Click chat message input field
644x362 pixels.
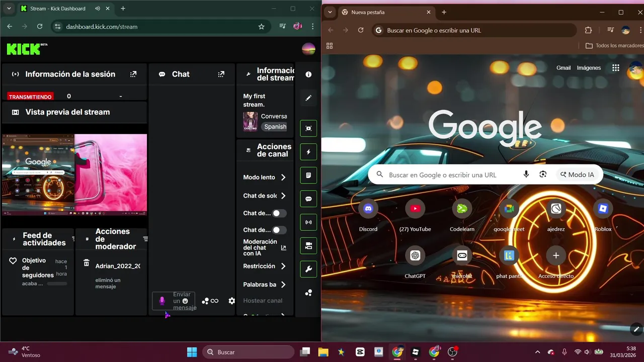pyautogui.click(x=174, y=301)
